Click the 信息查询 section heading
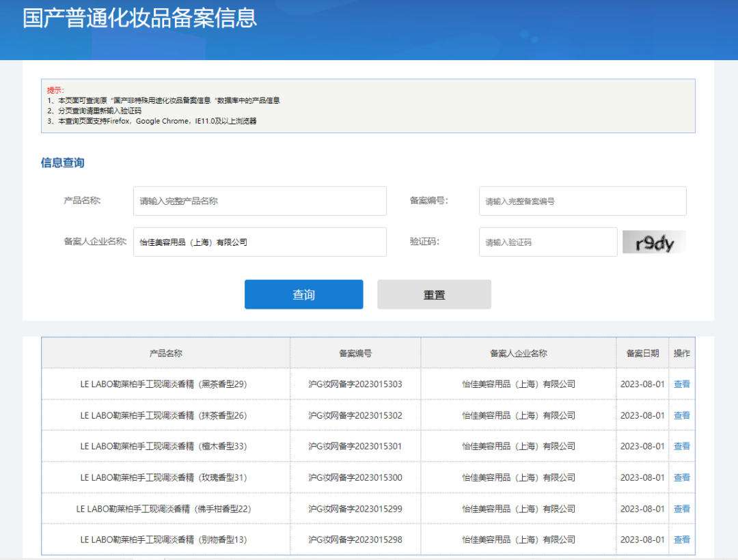738x560 pixels. 63,163
